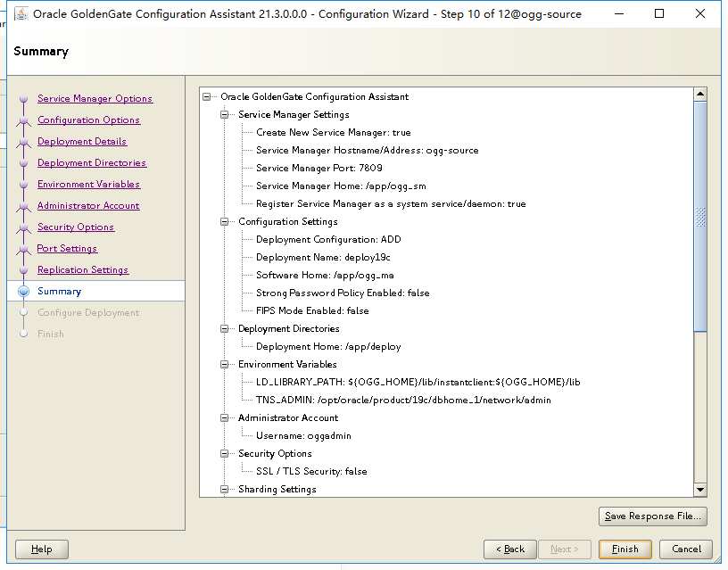The width and height of the screenshot is (728, 570).
Task: Open Deployment Directories step link
Action: pos(92,162)
